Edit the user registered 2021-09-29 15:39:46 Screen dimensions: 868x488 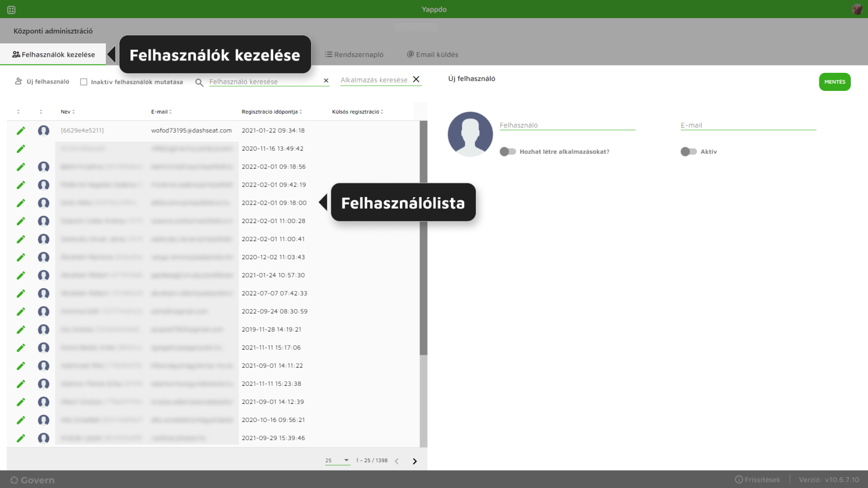21,438
